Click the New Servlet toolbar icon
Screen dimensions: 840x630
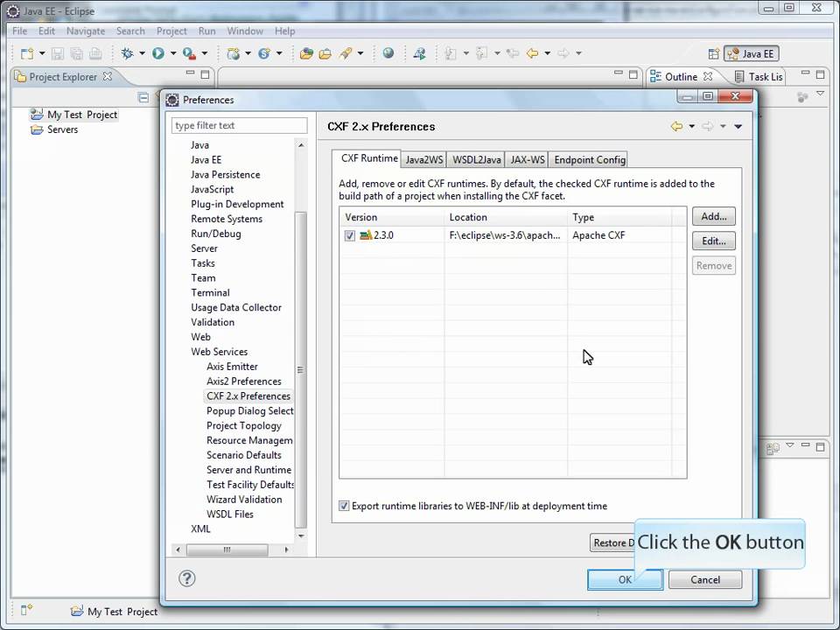[x=264, y=53]
